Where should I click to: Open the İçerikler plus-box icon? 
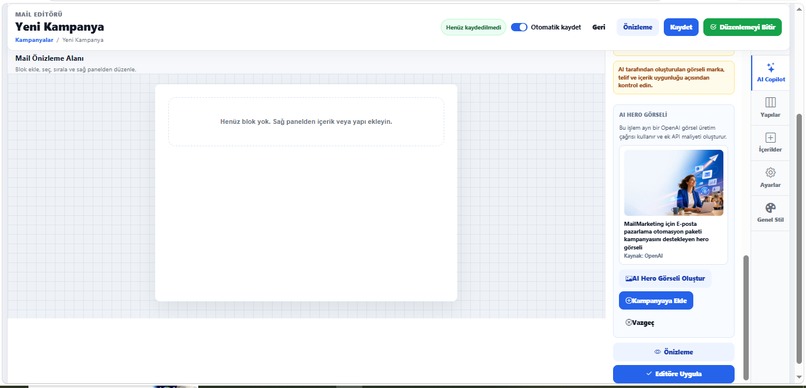click(x=770, y=137)
